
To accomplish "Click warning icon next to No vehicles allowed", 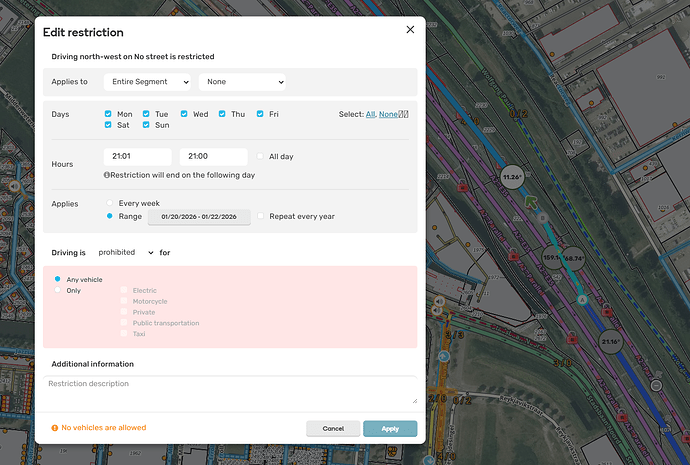I will tap(54, 428).
